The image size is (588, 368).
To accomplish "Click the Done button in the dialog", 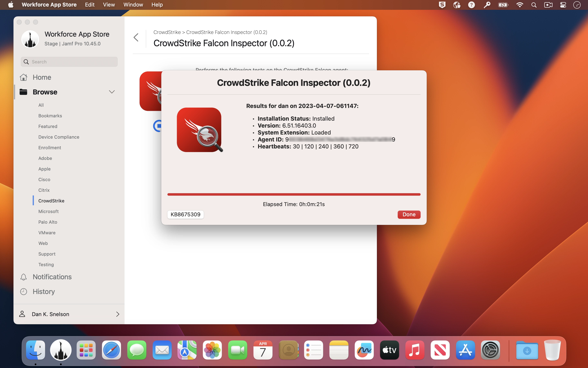I will click(x=409, y=214).
